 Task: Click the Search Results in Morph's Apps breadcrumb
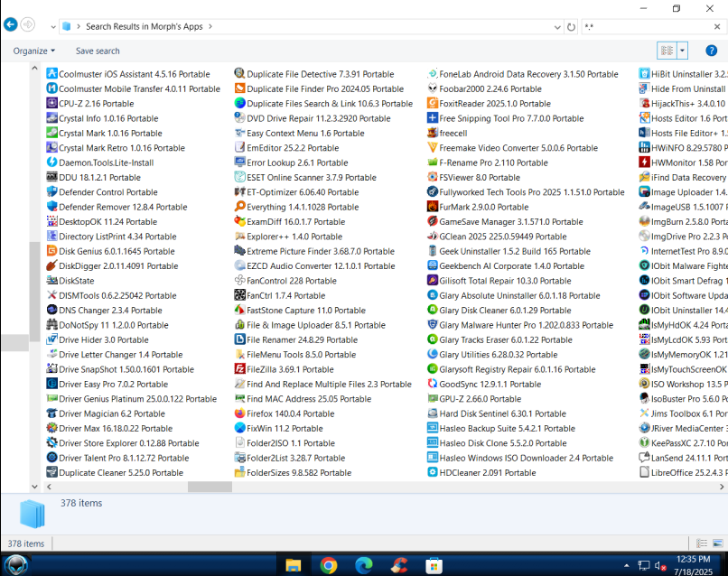[x=144, y=26]
